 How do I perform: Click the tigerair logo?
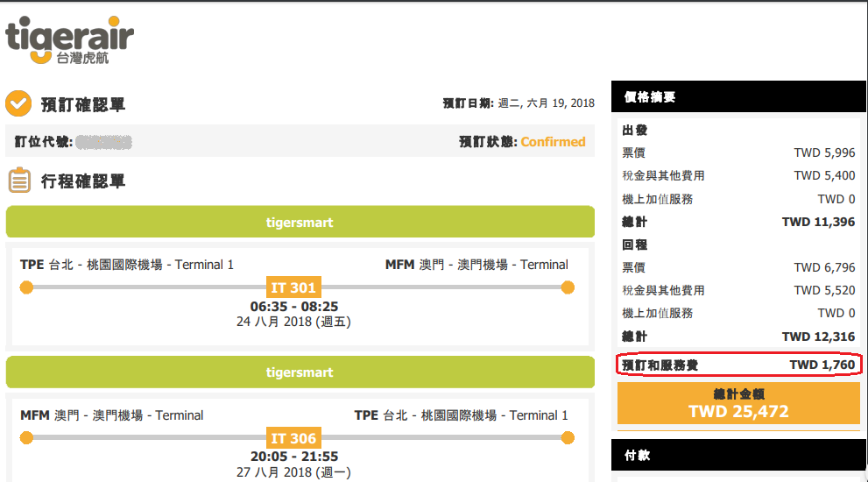70,40
